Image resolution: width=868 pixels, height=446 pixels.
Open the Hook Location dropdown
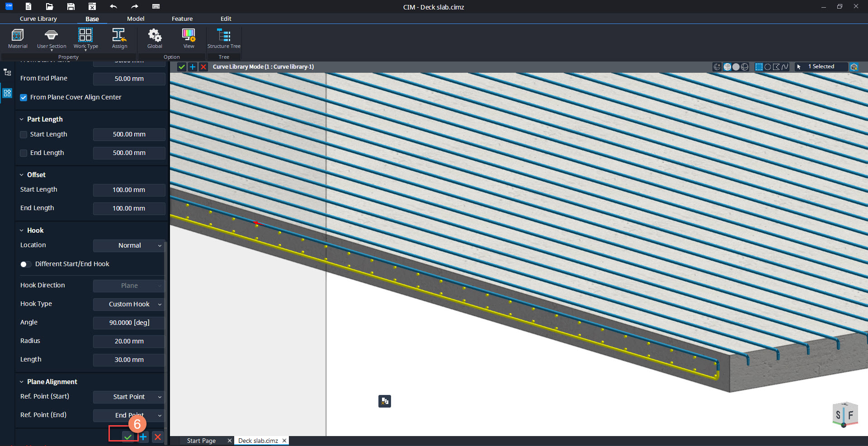click(129, 245)
